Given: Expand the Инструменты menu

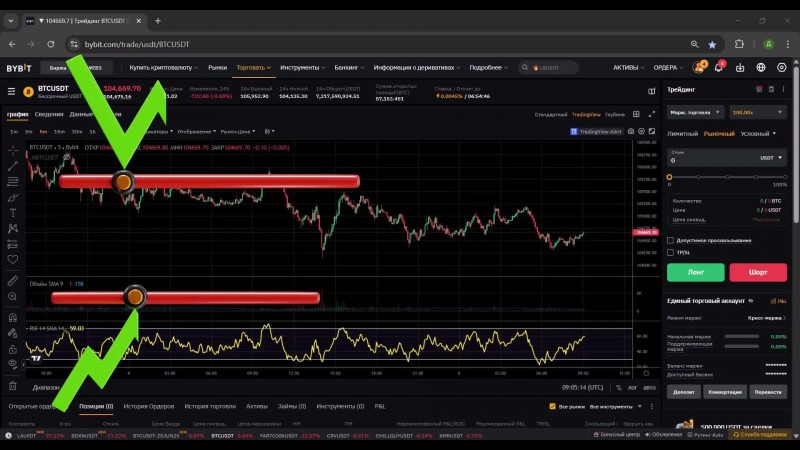Looking at the screenshot, I should (x=303, y=67).
